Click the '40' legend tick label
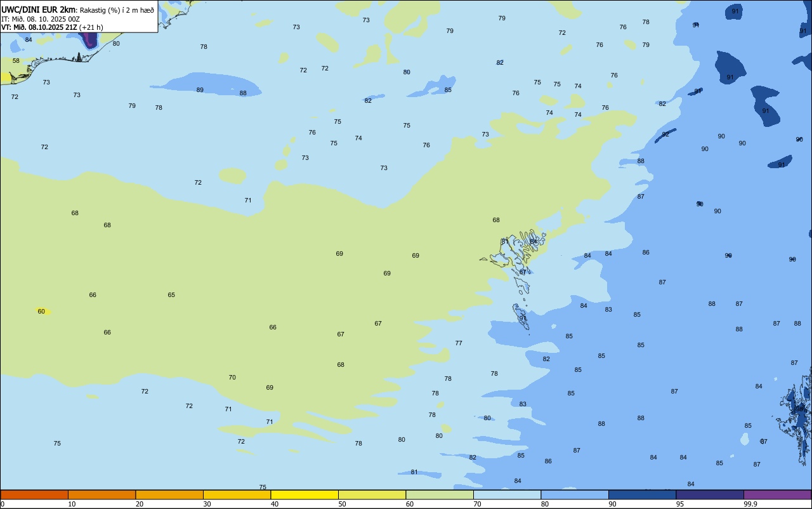The width and height of the screenshot is (812, 509). pyautogui.click(x=275, y=504)
